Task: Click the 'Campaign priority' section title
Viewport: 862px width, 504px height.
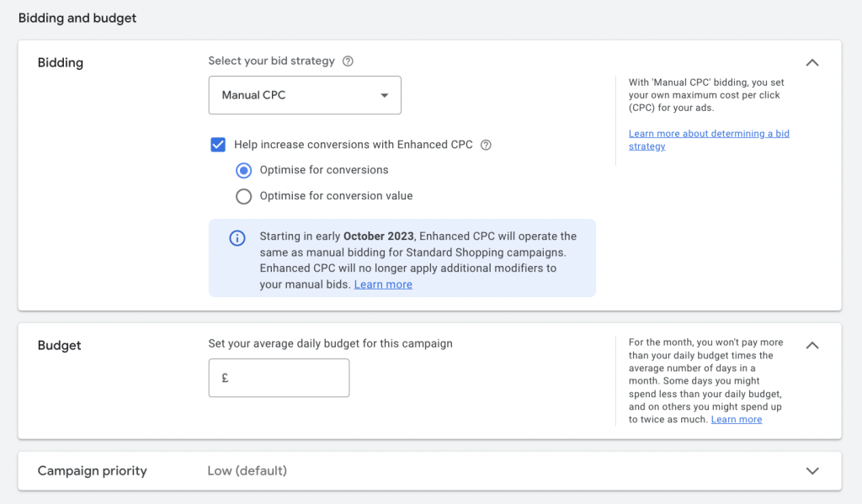Action: click(93, 471)
